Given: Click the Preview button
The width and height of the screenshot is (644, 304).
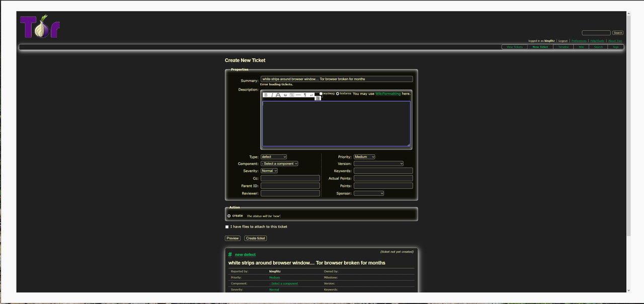Looking at the screenshot, I should coord(232,238).
